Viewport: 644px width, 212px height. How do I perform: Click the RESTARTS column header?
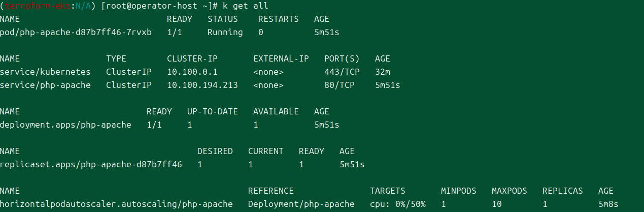279,19
